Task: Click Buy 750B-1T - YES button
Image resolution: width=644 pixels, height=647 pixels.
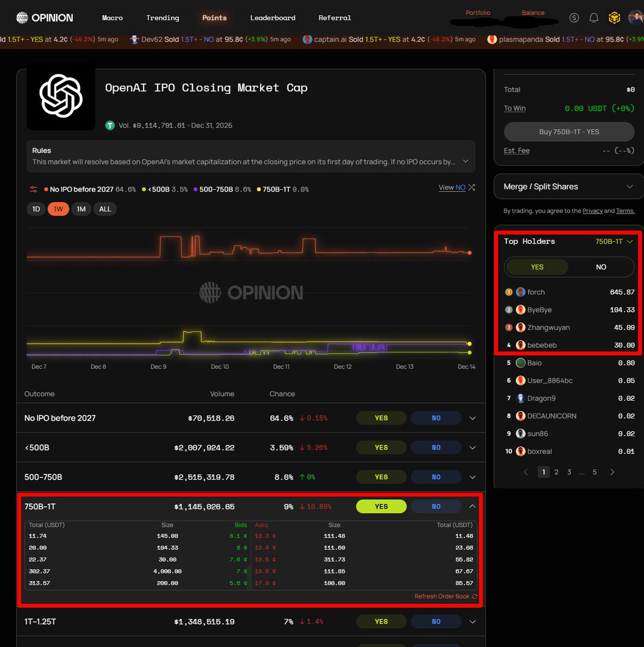Action: point(569,132)
